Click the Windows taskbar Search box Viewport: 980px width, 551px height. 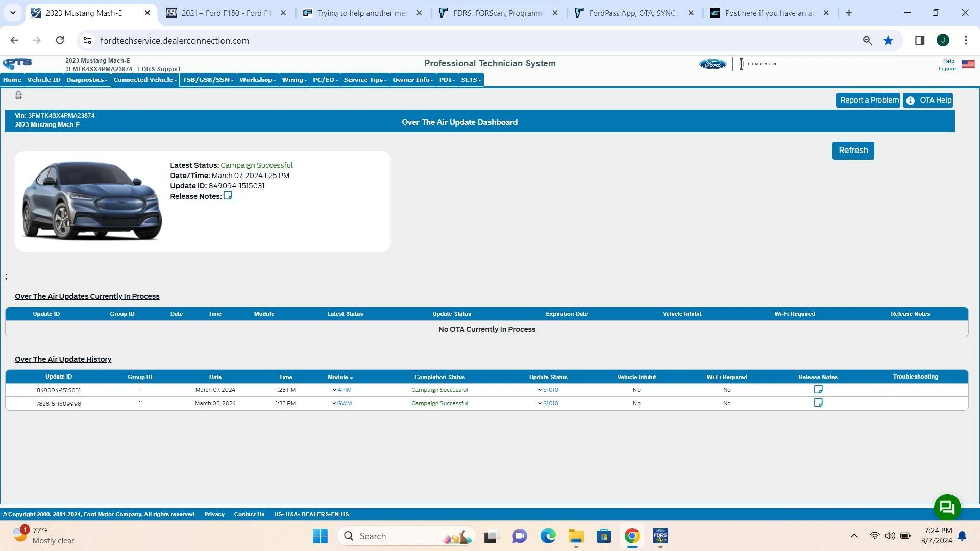point(406,536)
